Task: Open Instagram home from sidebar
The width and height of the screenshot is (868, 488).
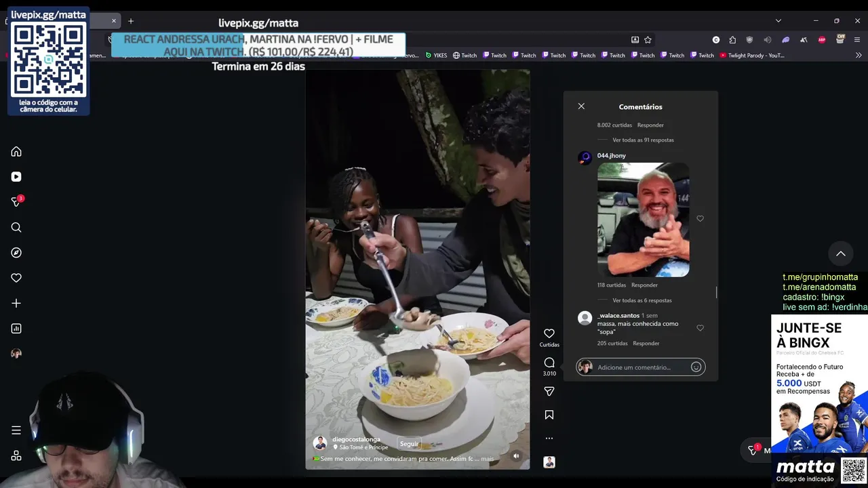Action: pos(16,152)
